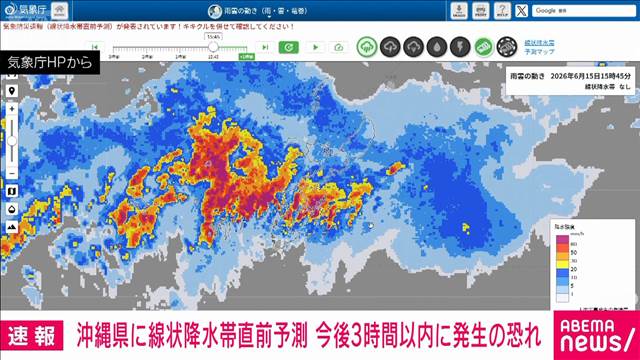640x360 pixels.
Task: Click the map zoom slider handle
Action: click(x=12, y=141)
